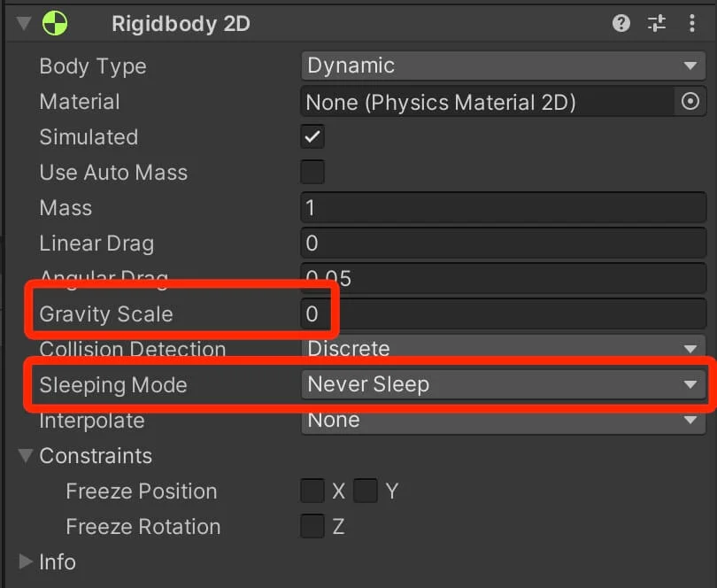Collapse the Rigidbody 2D component foldout

coord(22,24)
